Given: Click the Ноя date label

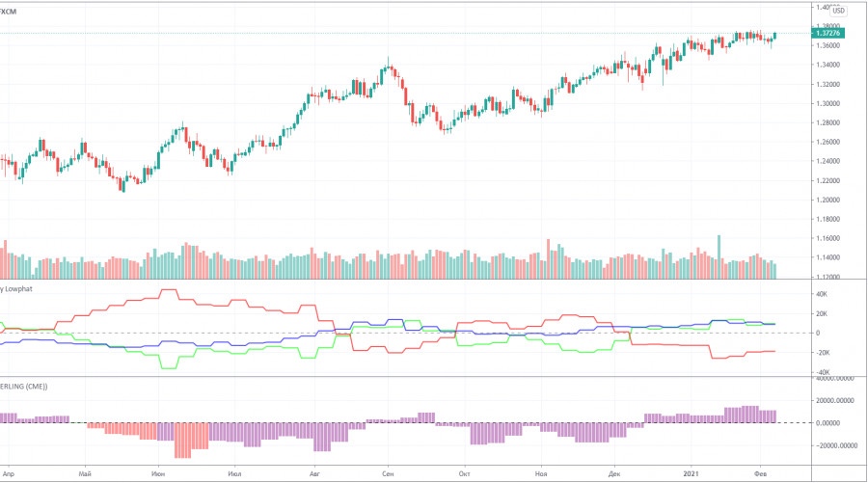Looking at the screenshot, I should pos(541,474).
